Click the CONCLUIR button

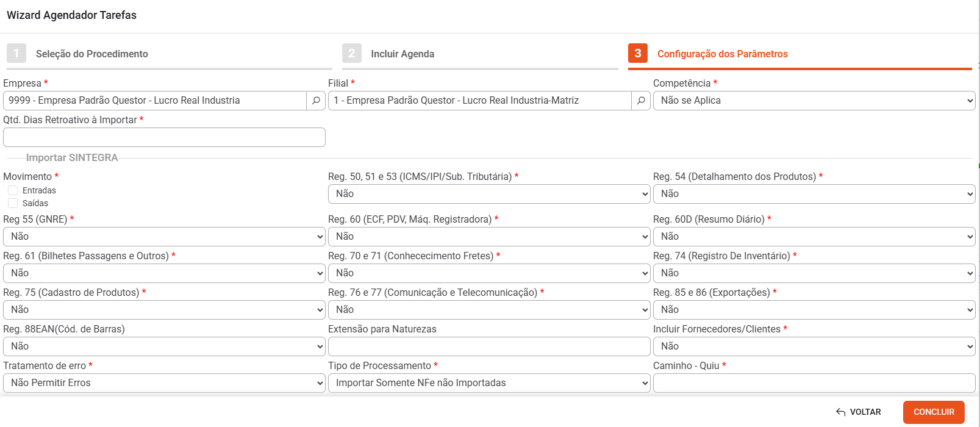point(934,412)
